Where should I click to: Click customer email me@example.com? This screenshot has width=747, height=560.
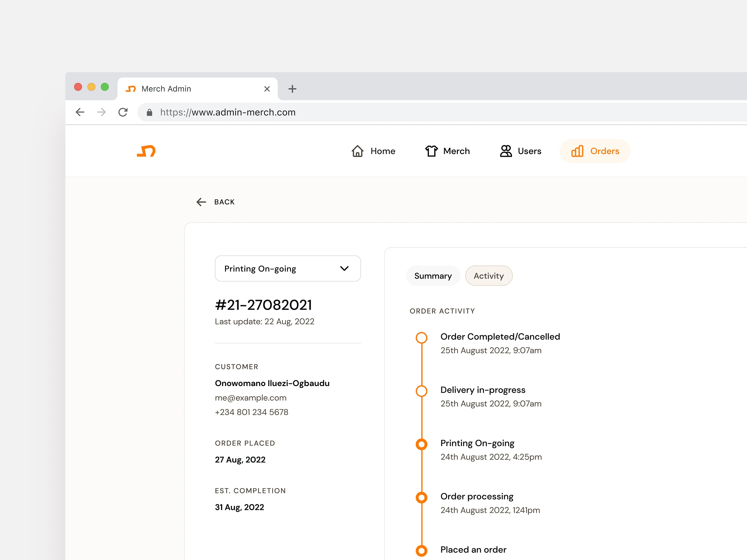click(251, 398)
